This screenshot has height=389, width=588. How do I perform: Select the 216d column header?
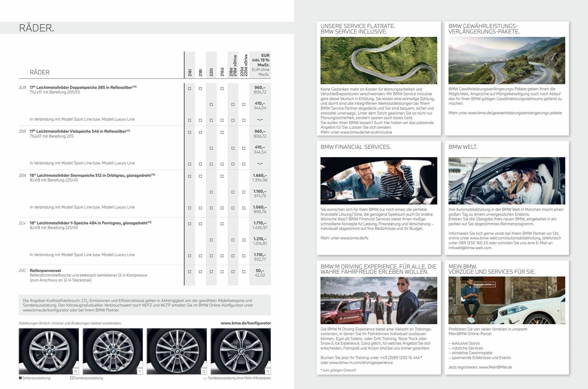[222, 72]
